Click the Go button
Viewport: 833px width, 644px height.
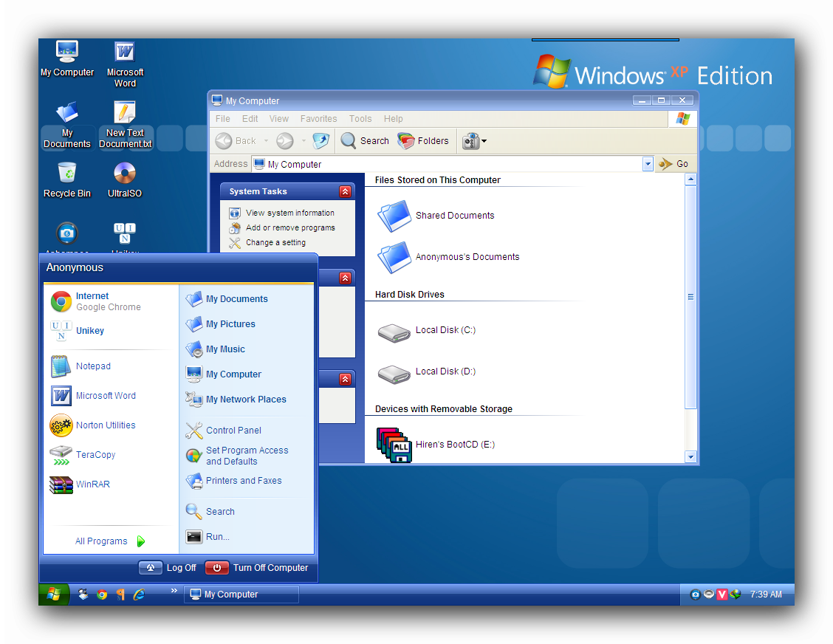673,164
